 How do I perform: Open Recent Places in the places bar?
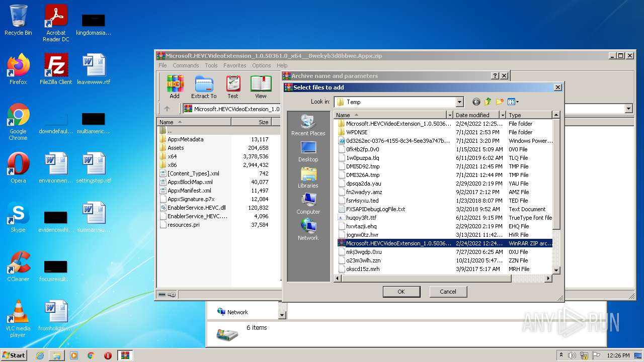[308, 125]
